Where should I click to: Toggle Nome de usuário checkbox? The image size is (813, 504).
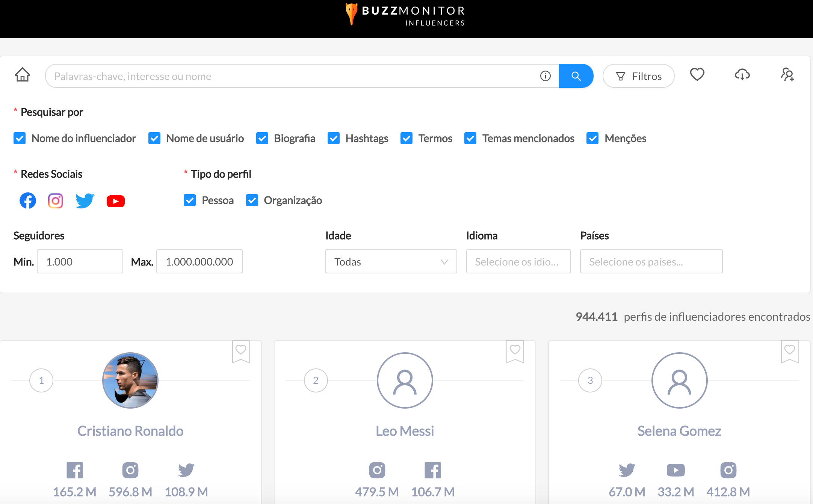(154, 138)
